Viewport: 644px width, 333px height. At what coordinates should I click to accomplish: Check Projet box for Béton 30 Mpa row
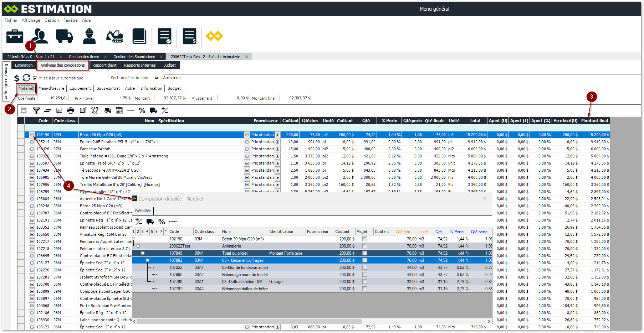(x=364, y=239)
